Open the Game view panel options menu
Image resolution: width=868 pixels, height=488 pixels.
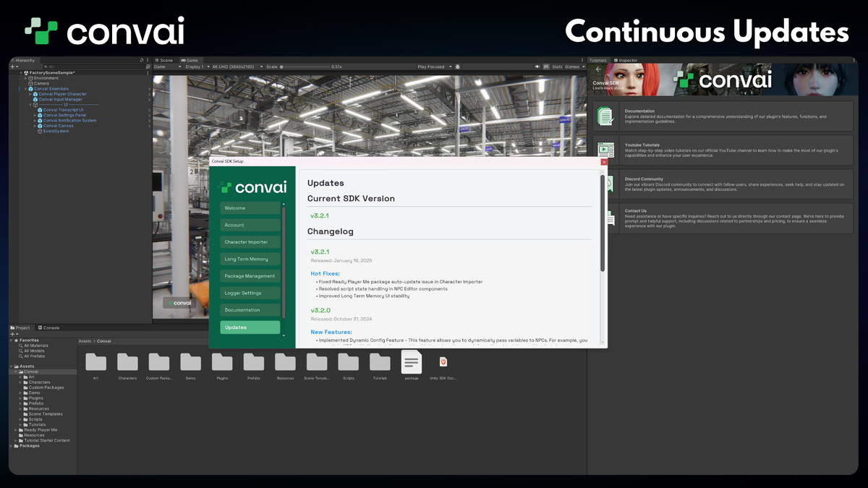(582, 61)
